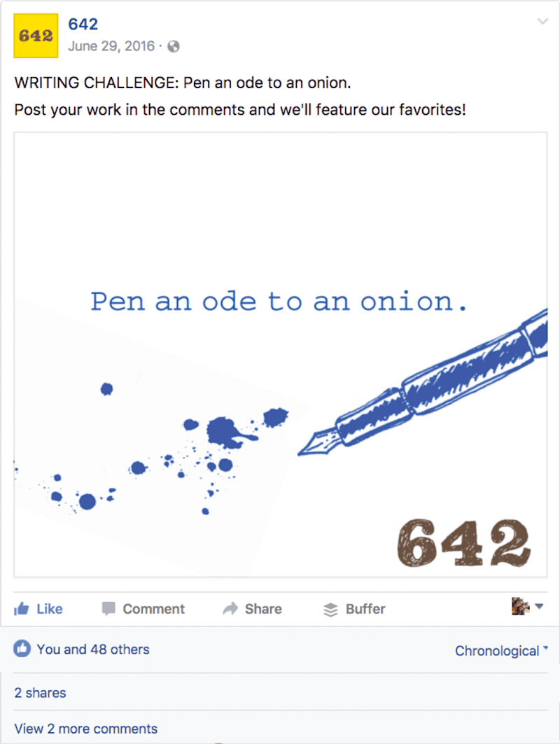Viewport: 560px width, 744px height.
Task: Expand the post options chevron
Action: (542, 22)
